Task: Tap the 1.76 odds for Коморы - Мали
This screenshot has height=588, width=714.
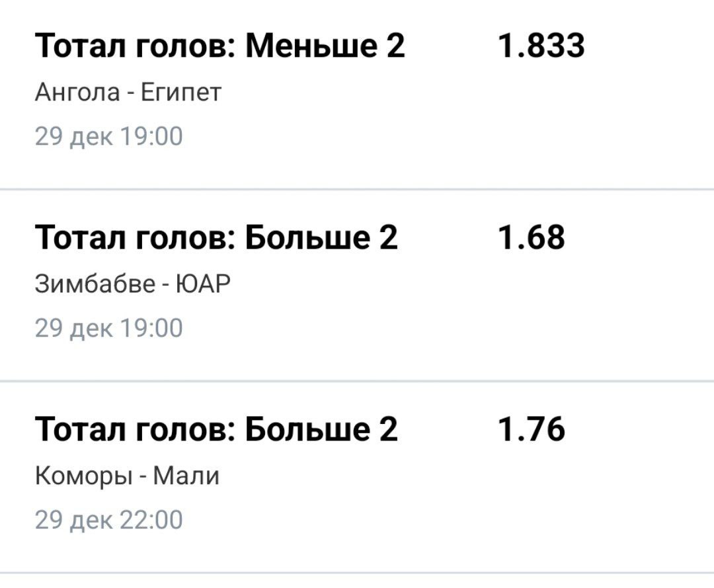Action: point(531,429)
